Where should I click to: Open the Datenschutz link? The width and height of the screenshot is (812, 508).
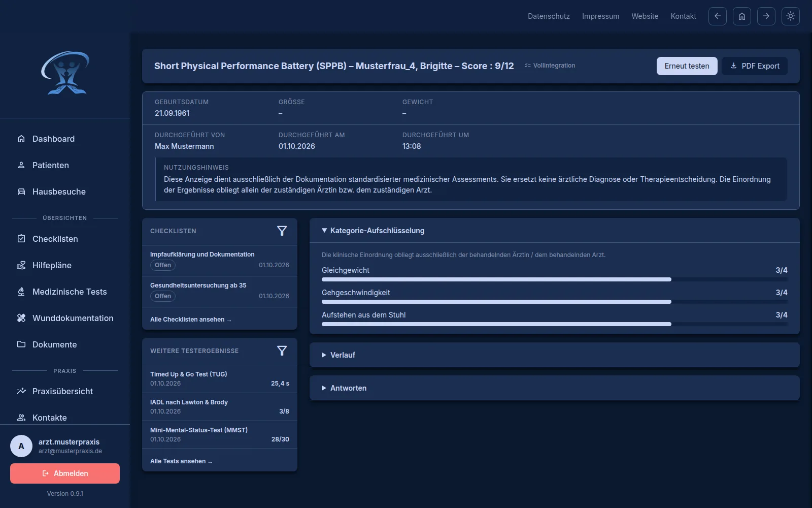coord(549,16)
